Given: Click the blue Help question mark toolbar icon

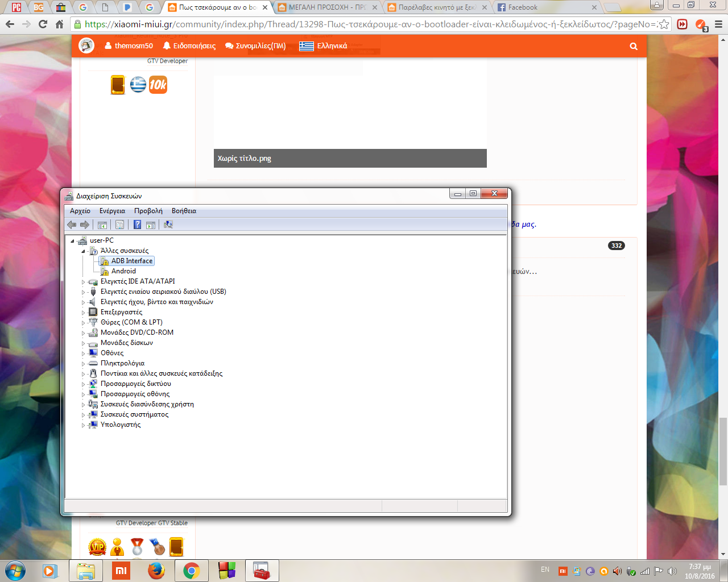Looking at the screenshot, I should click(x=137, y=225).
